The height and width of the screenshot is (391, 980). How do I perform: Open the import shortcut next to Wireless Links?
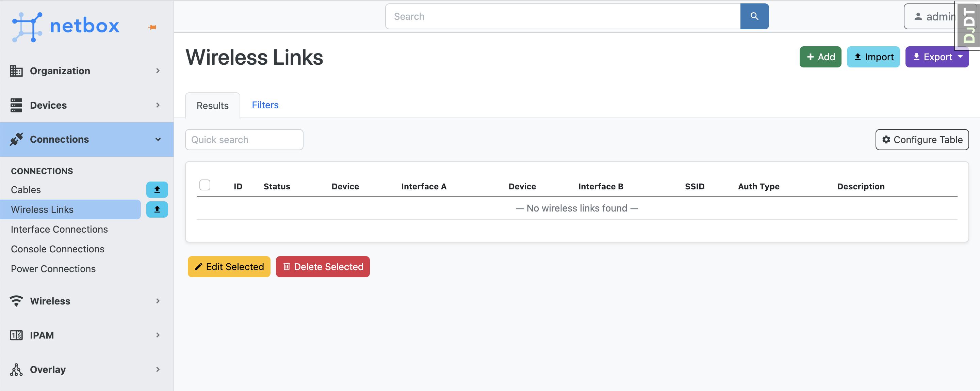point(157,209)
